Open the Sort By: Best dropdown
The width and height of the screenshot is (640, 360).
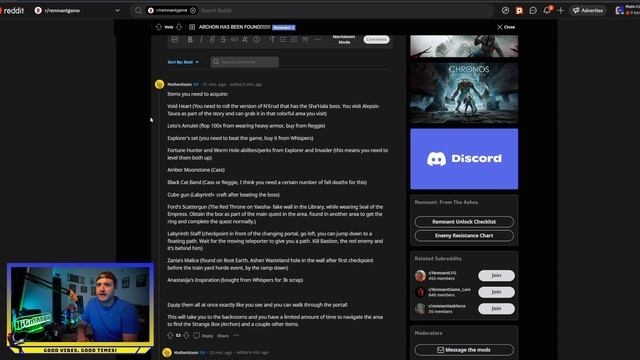click(183, 62)
